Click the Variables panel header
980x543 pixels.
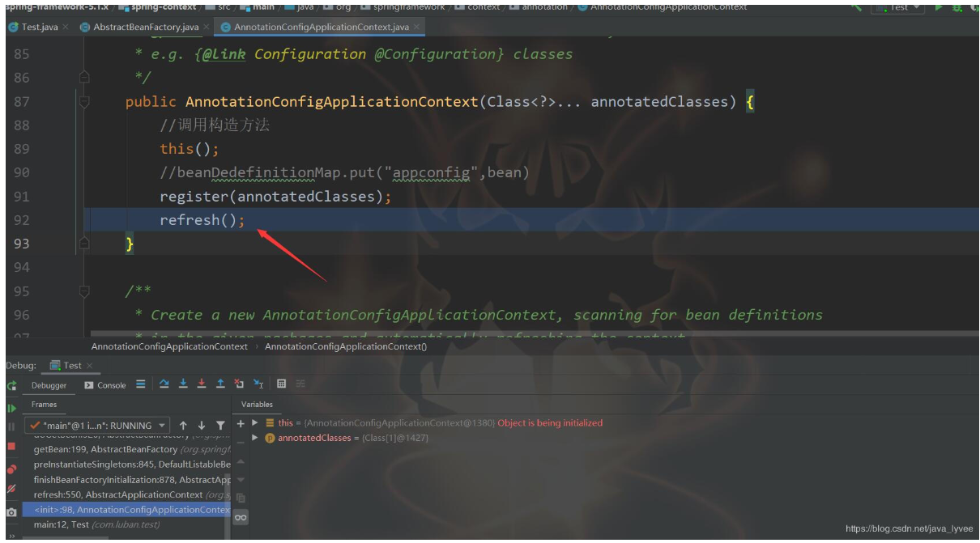coord(258,405)
